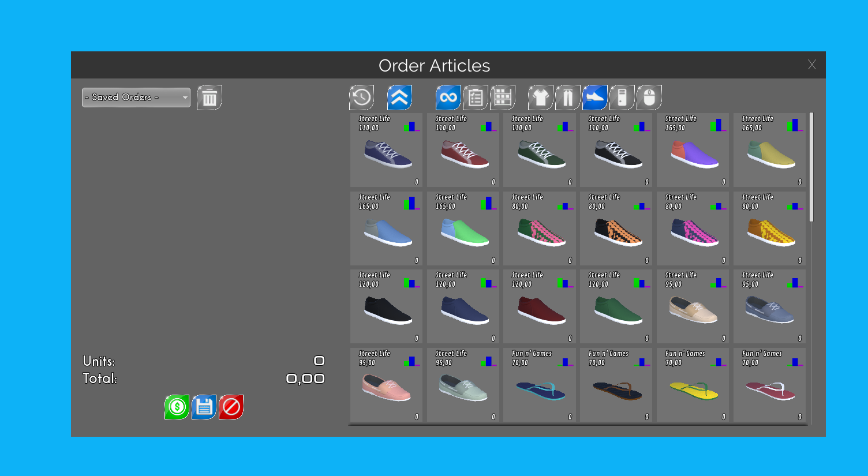The image size is (868, 476).
Task: Click the storage shelf icon
Action: click(x=502, y=98)
